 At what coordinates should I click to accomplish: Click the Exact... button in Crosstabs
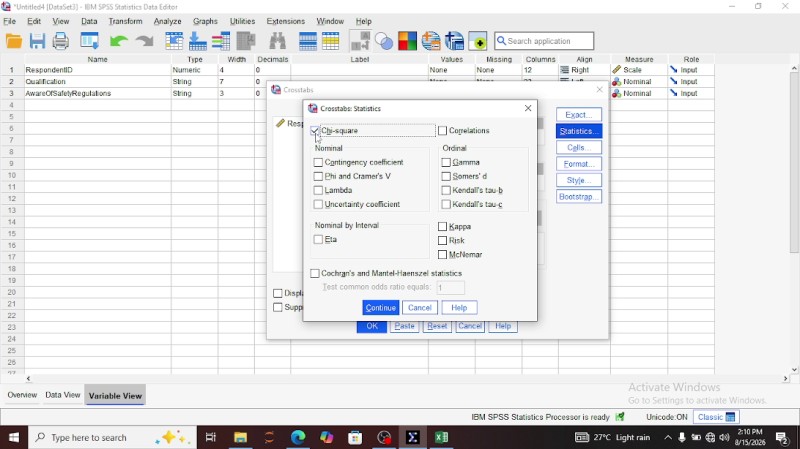pyautogui.click(x=579, y=115)
